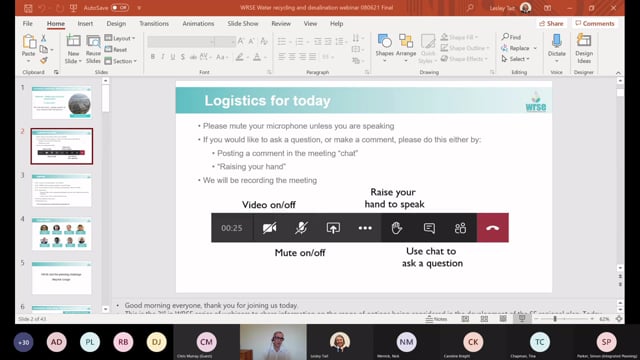640x360 pixels.
Task: Open the Font dialog launcher
Action: coord(269,72)
